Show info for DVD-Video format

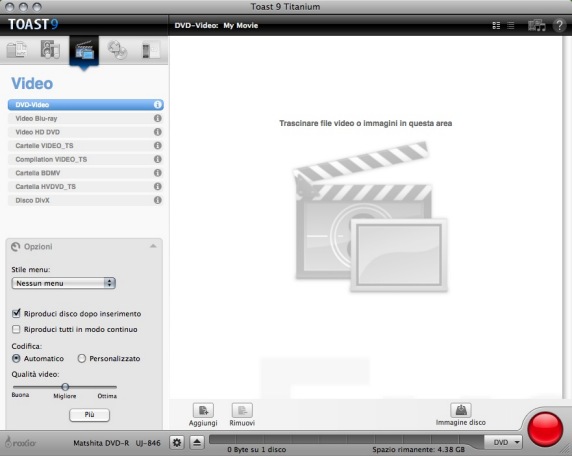pos(158,105)
